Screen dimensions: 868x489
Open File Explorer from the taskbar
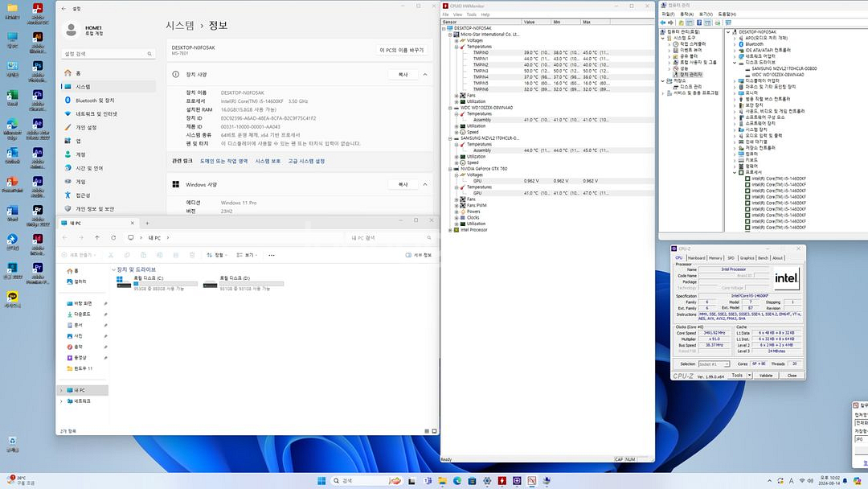coord(442,481)
